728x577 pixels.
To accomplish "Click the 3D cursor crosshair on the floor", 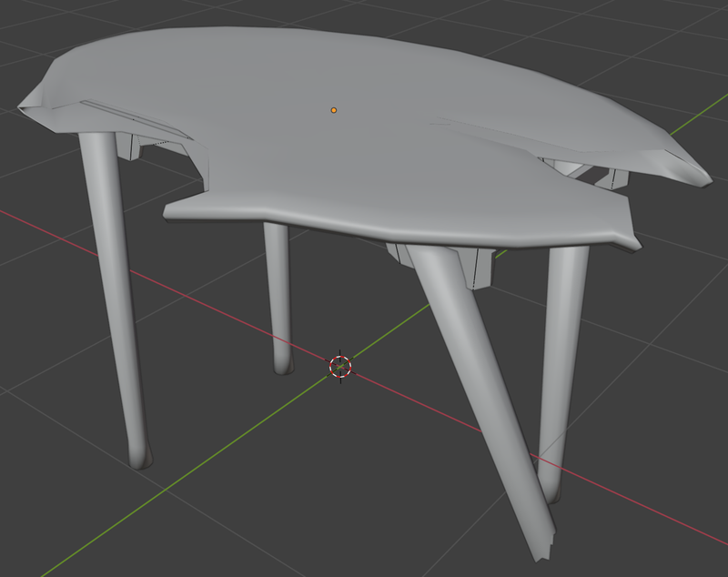I will tap(339, 366).
